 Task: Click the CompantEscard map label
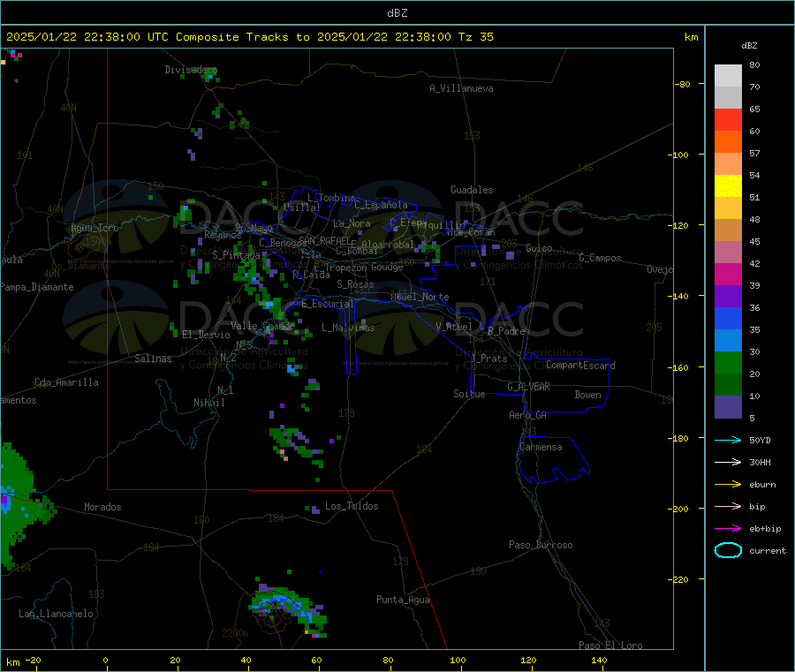581,365
